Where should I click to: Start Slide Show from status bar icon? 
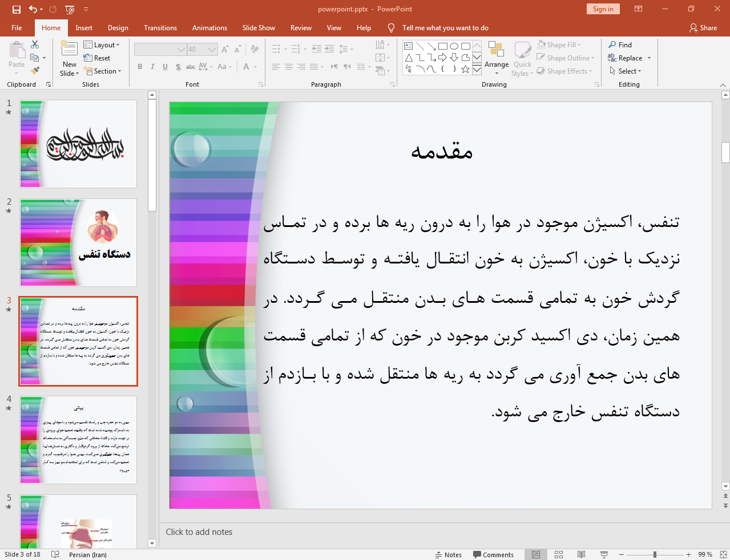[x=604, y=555]
